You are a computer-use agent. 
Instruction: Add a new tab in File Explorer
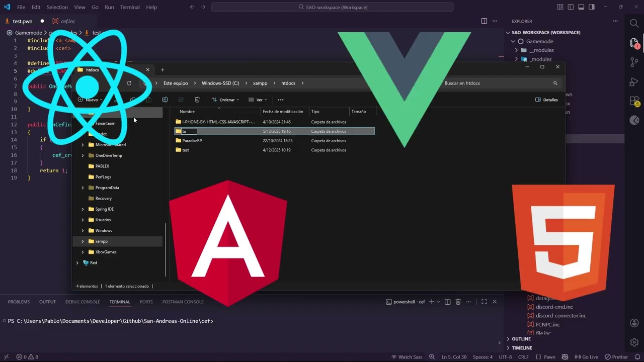click(162, 70)
